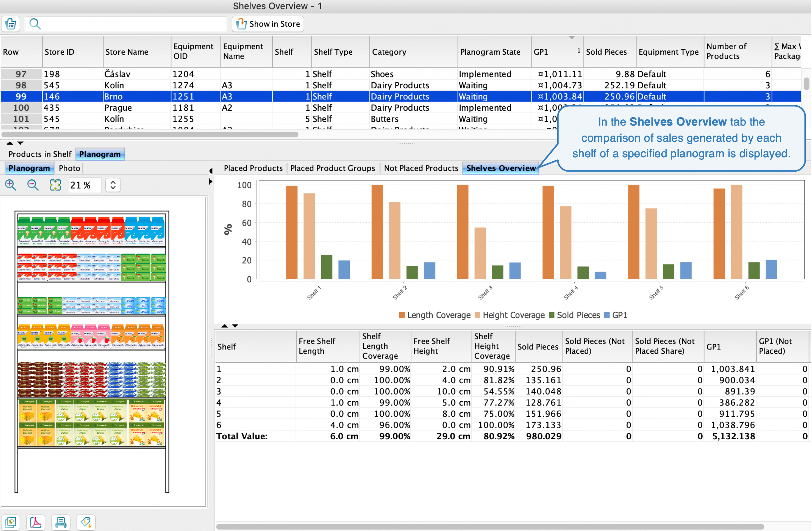Click the zoom in magnifier icon
Image resolution: width=812 pixels, height=531 pixels.
click(11, 185)
